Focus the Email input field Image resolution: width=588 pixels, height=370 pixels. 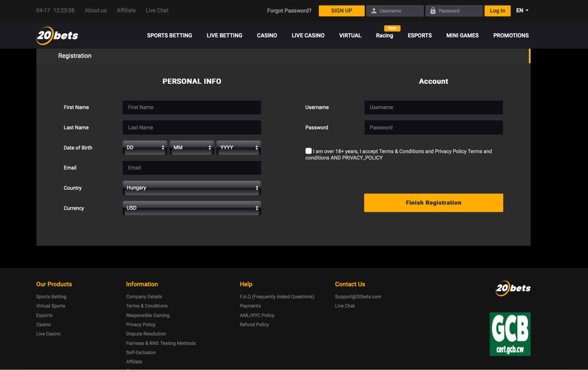point(192,168)
